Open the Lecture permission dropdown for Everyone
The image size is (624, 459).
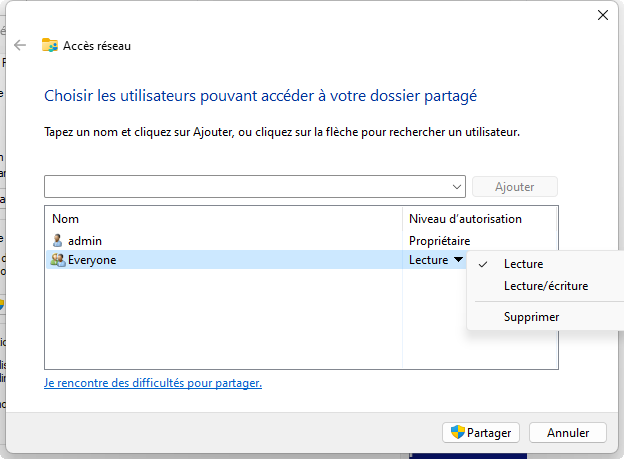coord(458,260)
